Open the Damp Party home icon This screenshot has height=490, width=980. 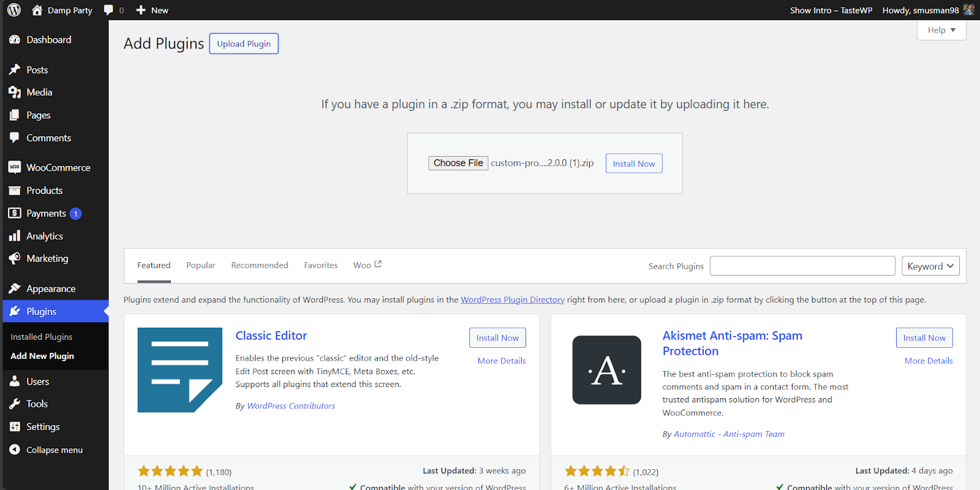tap(37, 10)
